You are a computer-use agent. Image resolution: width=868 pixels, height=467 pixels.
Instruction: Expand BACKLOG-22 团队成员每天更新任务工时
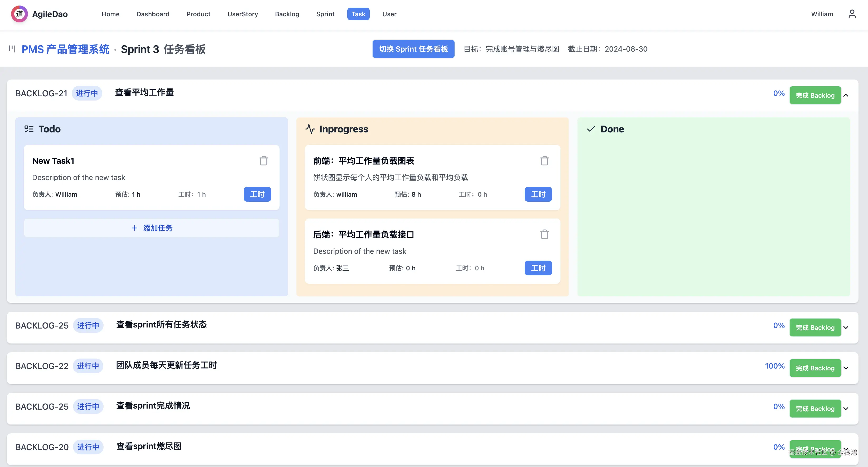tap(846, 368)
